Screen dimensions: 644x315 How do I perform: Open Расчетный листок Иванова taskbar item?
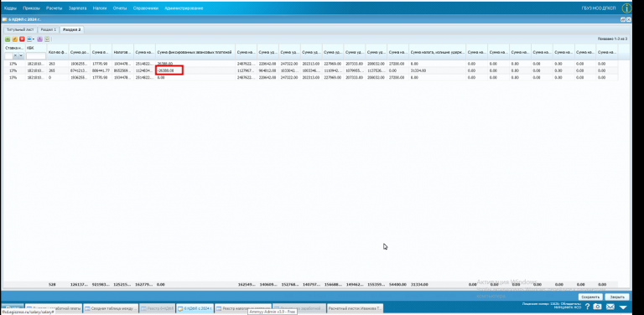356,308
